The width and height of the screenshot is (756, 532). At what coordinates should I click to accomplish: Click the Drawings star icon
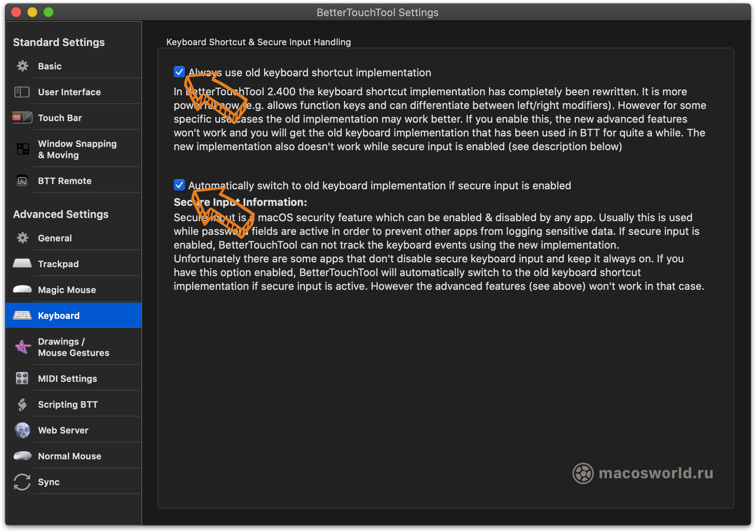click(x=23, y=347)
